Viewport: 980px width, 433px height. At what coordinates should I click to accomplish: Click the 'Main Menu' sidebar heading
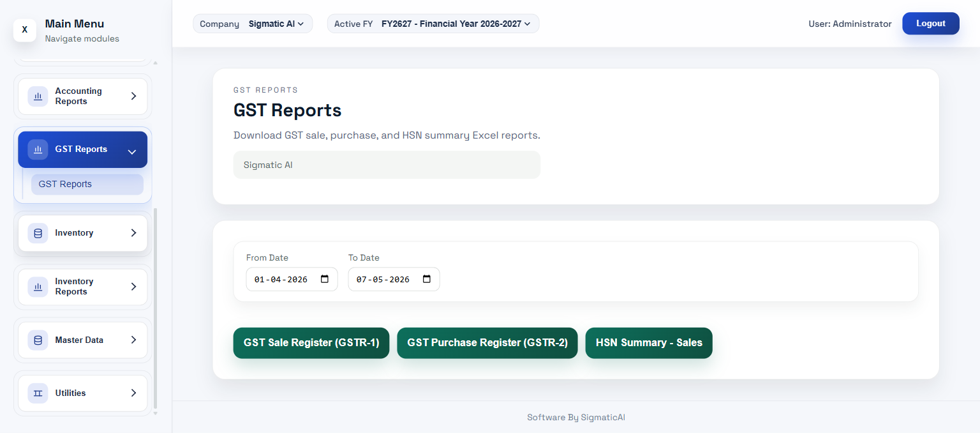(x=75, y=24)
